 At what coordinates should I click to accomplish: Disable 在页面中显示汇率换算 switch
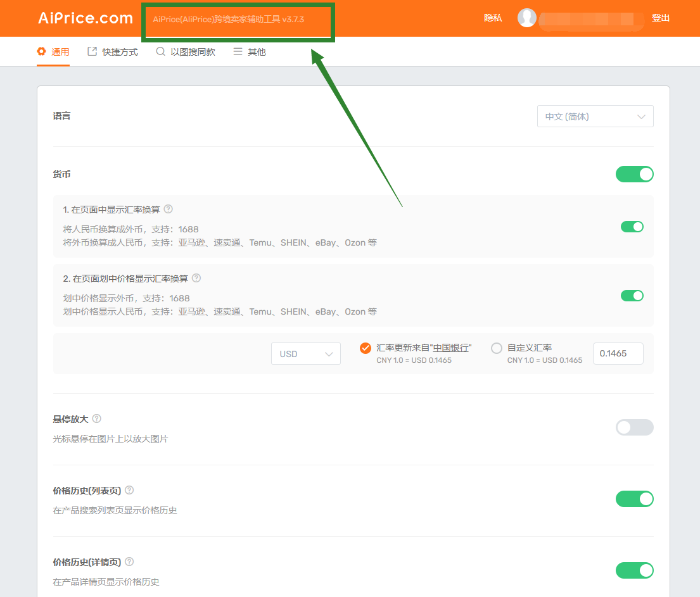[x=632, y=227]
